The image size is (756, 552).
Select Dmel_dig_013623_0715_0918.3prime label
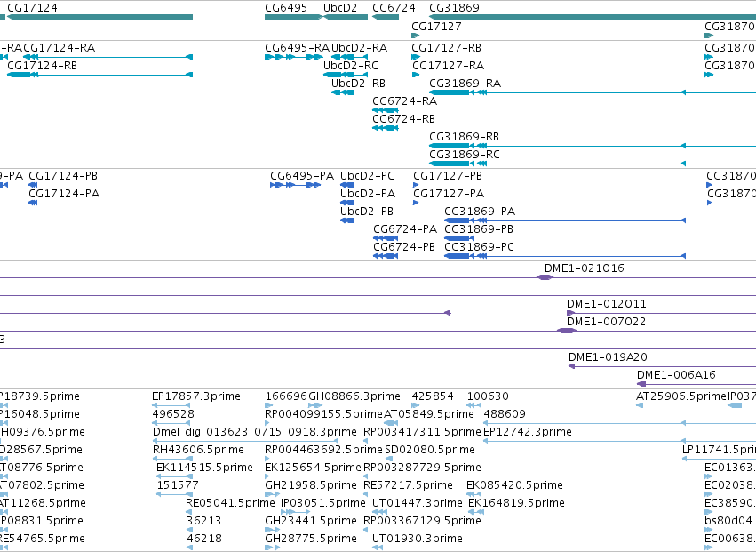click(255, 432)
